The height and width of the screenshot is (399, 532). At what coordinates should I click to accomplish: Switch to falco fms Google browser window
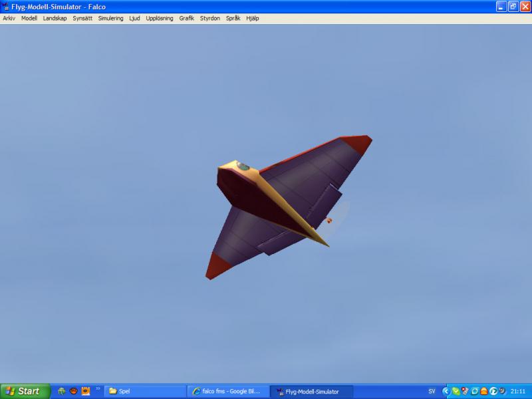229,391
